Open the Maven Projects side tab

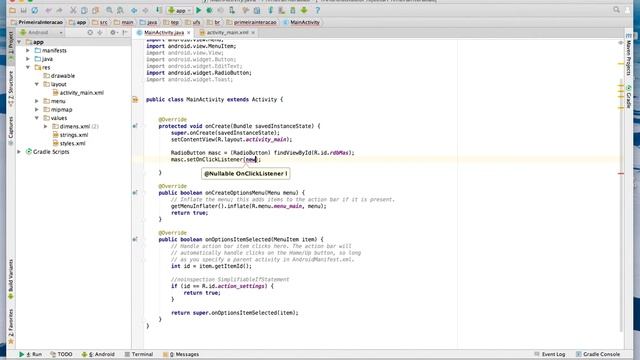click(629, 56)
